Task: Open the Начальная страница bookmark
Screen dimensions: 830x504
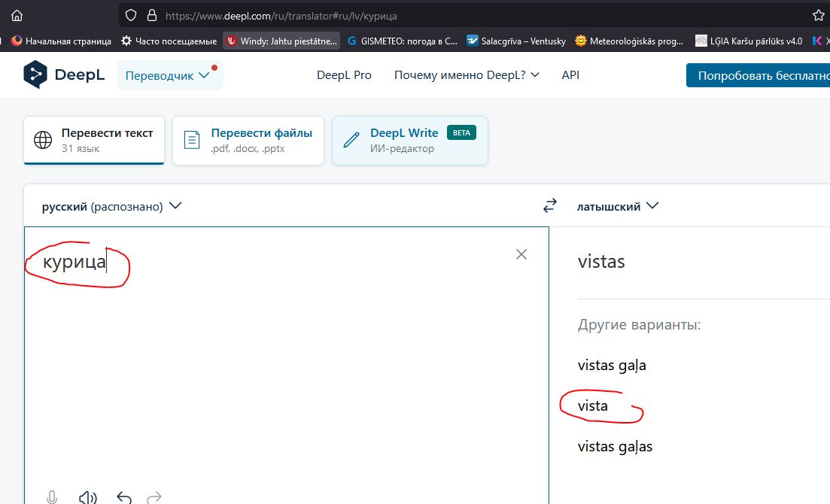Action: [x=62, y=41]
